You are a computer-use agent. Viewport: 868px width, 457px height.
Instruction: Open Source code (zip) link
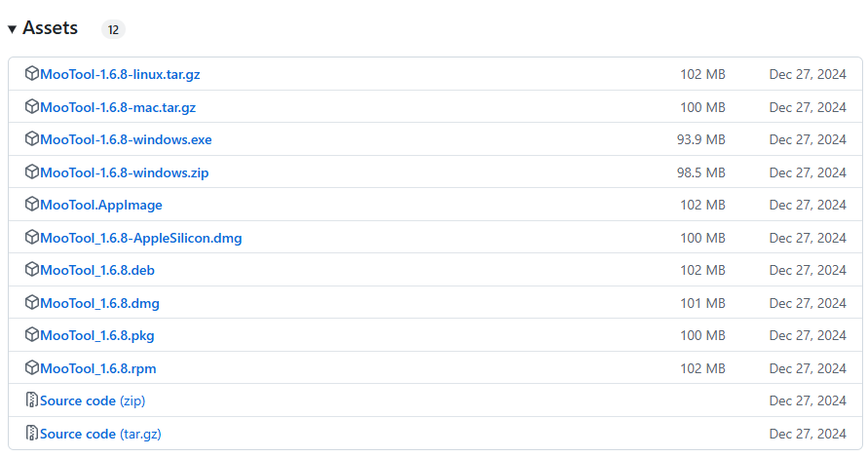click(x=93, y=400)
